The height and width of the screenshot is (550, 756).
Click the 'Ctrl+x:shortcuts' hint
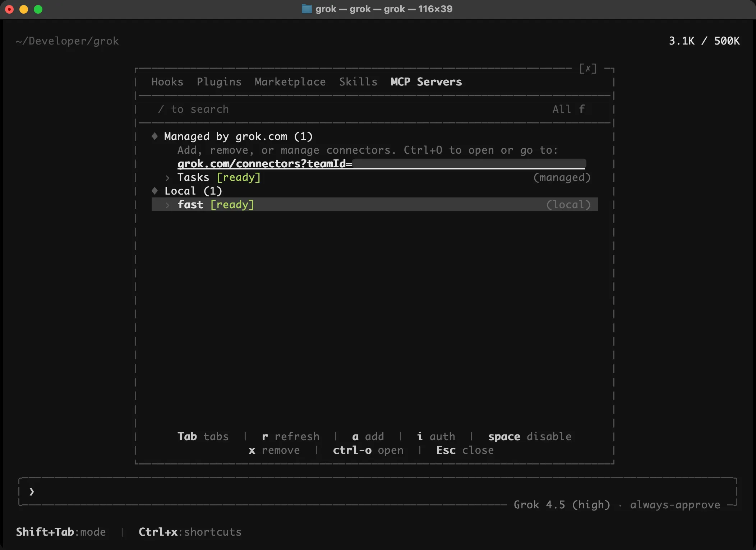coord(190,532)
